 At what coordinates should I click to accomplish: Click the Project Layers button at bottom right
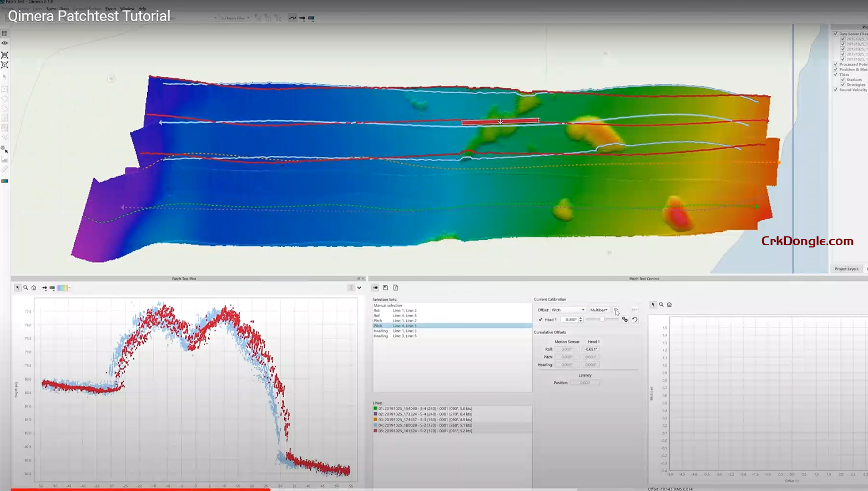(846, 269)
